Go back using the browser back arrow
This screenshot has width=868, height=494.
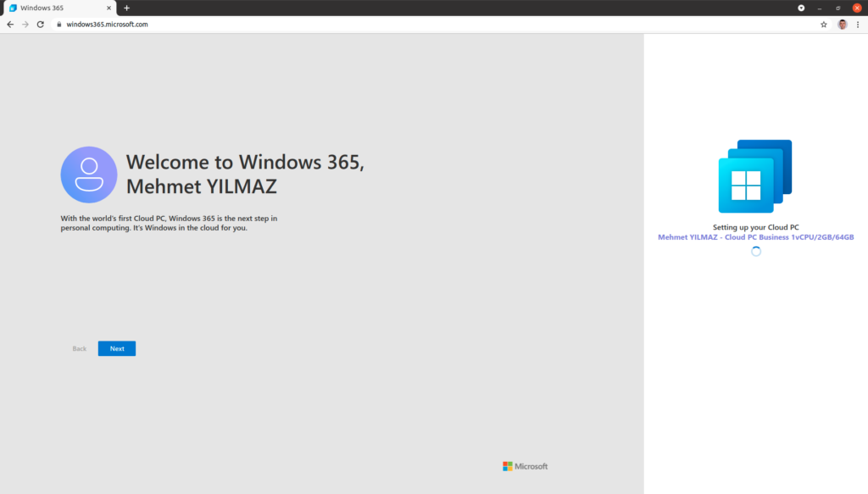(x=10, y=25)
